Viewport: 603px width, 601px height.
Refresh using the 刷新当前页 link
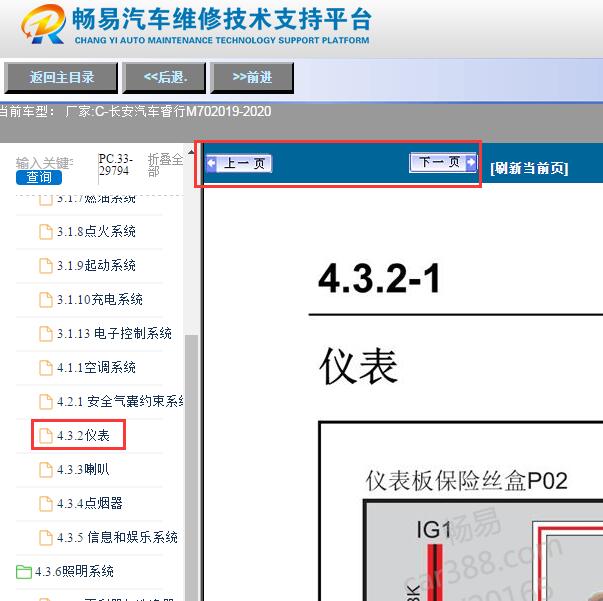(529, 168)
